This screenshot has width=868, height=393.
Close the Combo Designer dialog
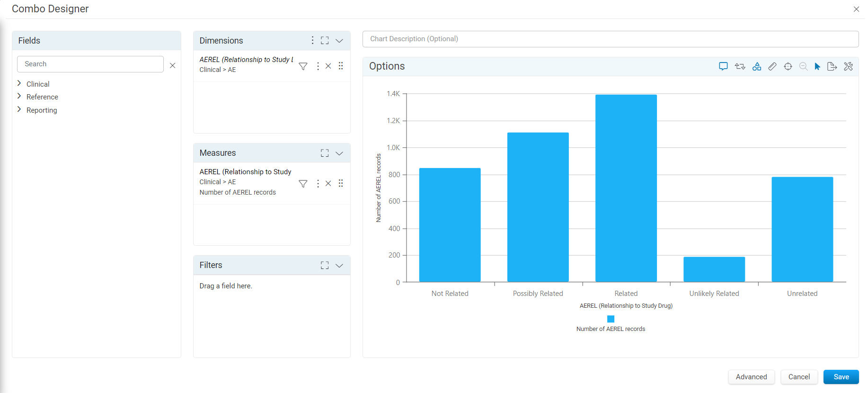[x=856, y=9]
